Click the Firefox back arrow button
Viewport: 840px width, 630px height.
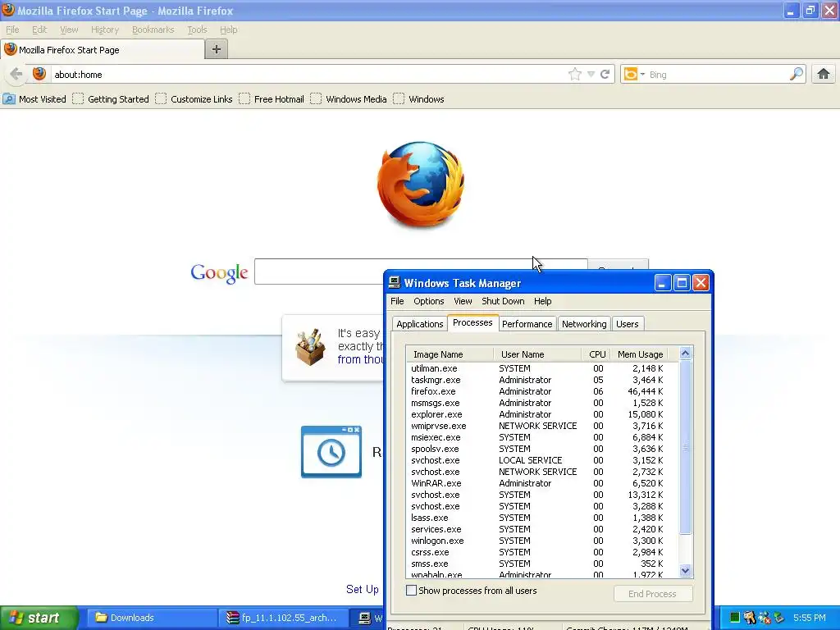(16, 74)
